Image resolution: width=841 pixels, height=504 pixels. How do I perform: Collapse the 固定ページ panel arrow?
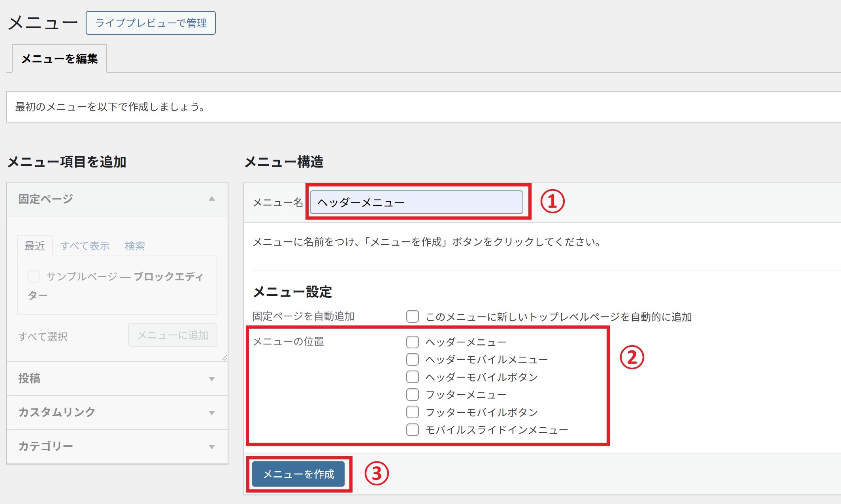[x=212, y=199]
